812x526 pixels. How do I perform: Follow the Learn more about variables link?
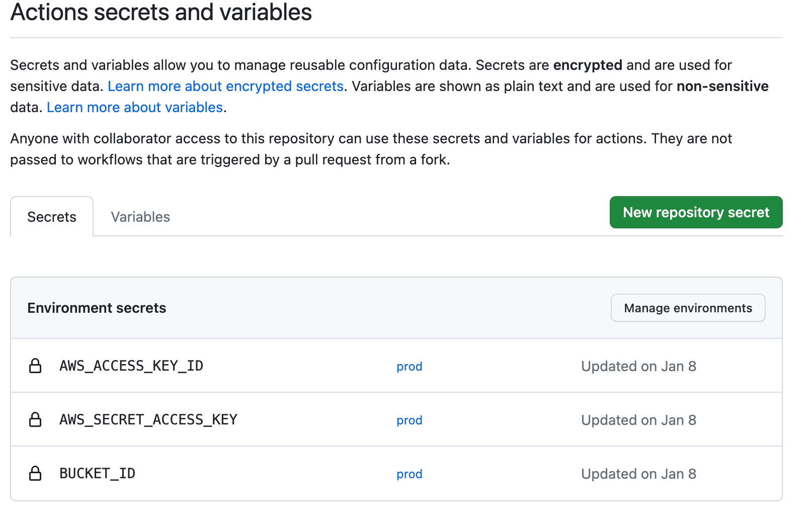pos(135,107)
